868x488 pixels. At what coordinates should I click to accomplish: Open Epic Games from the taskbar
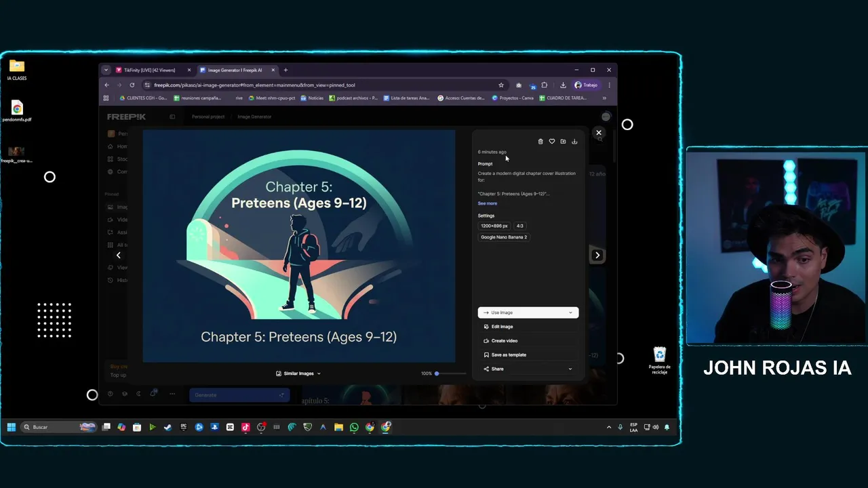tap(184, 427)
